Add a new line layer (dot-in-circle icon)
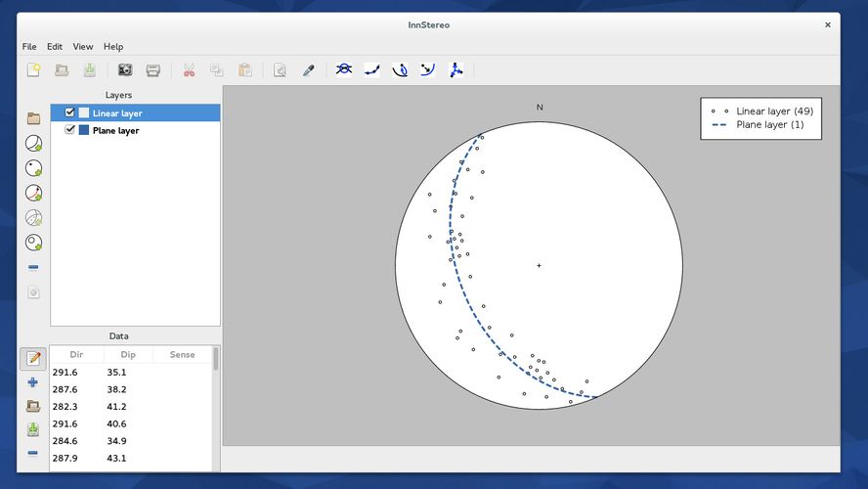This screenshot has height=489, width=868. (33, 168)
